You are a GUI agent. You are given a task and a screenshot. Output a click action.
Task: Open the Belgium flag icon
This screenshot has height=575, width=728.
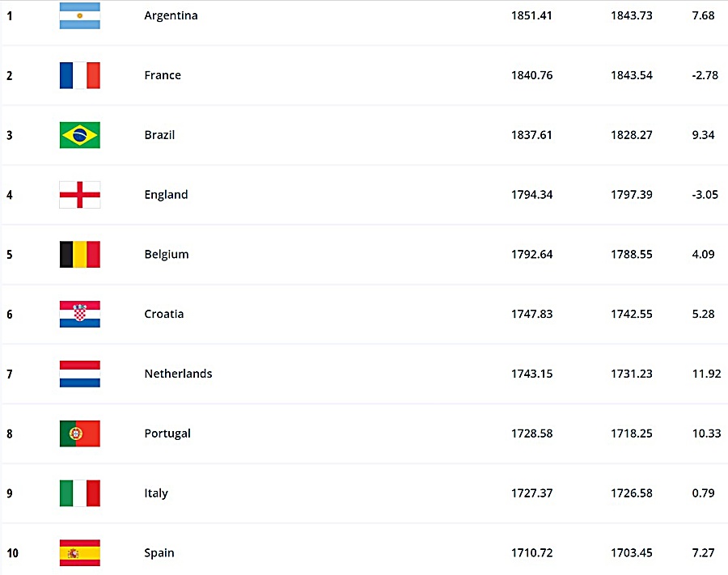(x=80, y=254)
